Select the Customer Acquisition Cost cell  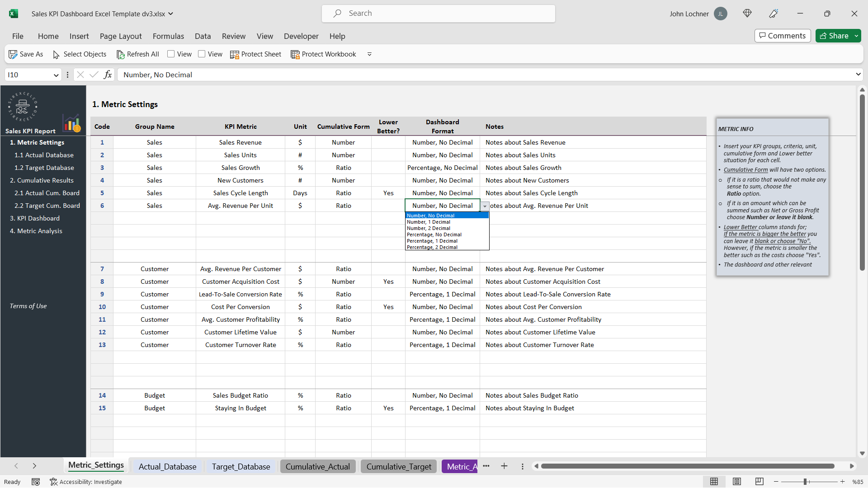coord(241,282)
